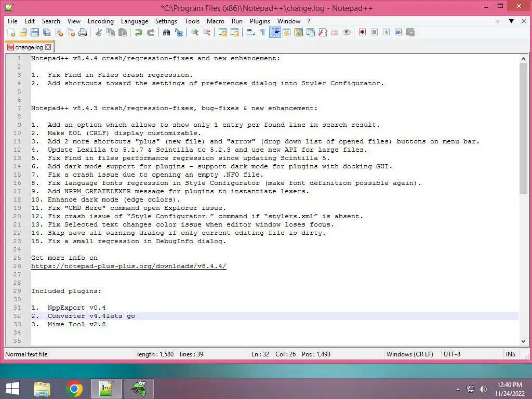The height and width of the screenshot is (399, 532).
Task: Click the scrollbar up arrow
Action: (523, 59)
